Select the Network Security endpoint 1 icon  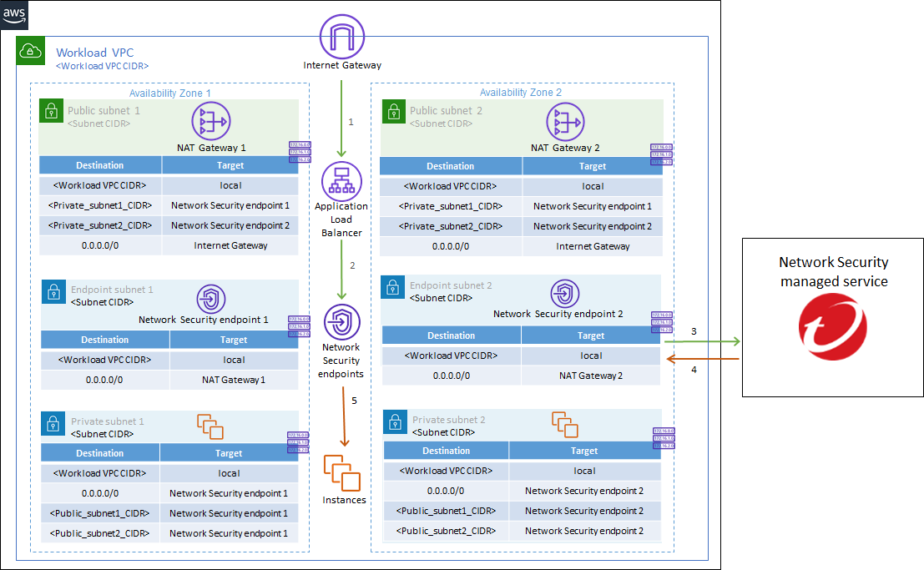pos(211,298)
